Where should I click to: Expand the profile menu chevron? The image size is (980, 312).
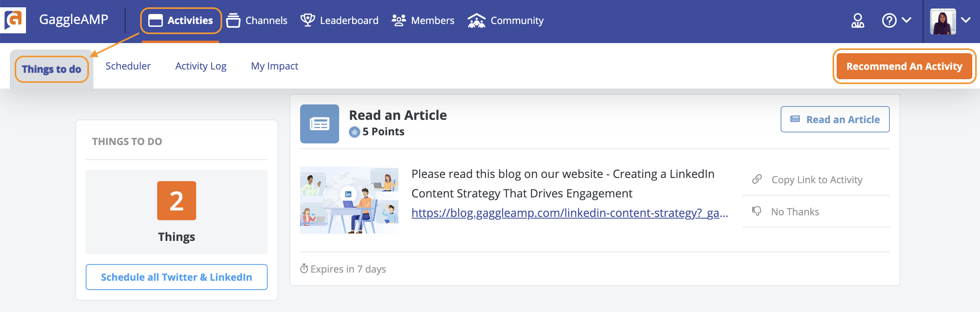click(966, 20)
